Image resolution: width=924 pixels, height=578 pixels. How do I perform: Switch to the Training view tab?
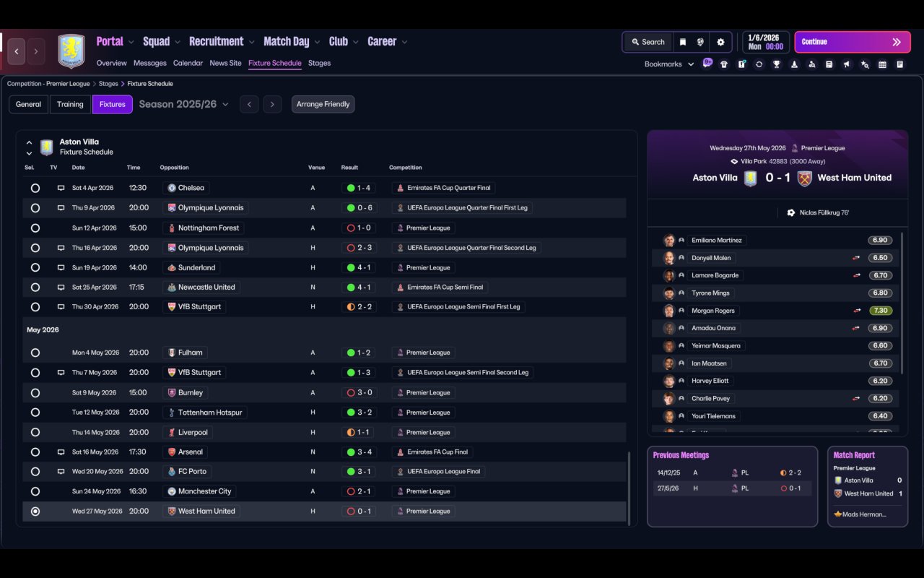click(x=70, y=104)
